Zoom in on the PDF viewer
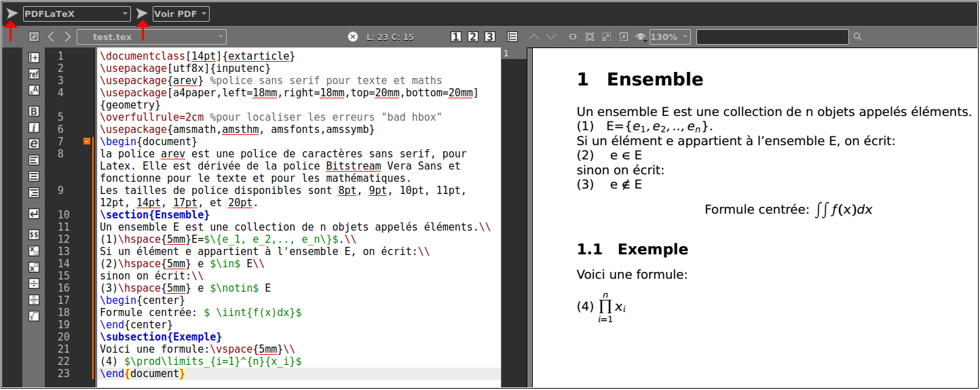 click(x=607, y=37)
